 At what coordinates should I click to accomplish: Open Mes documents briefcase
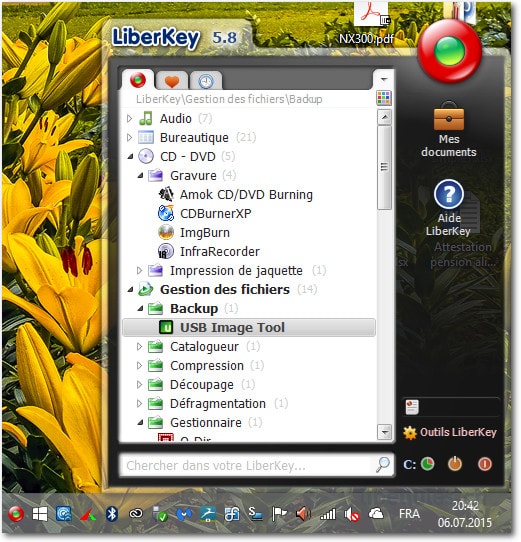tap(449, 130)
